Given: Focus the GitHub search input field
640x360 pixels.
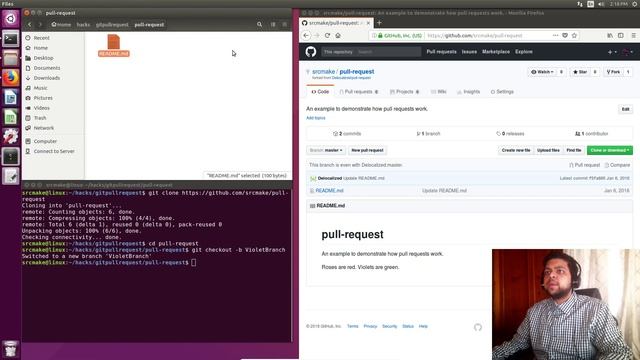Looking at the screenshot, I should click(388, 52).
